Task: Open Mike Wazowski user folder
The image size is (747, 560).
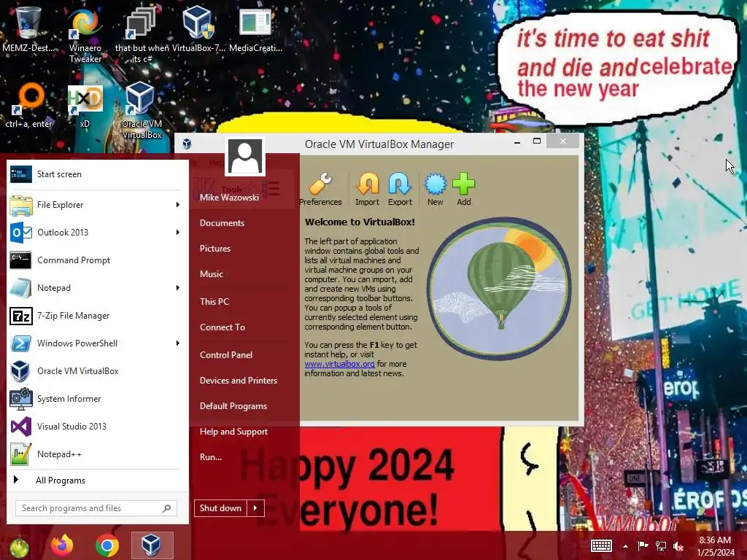Action: pyautogui.click(x=229, y=197)
